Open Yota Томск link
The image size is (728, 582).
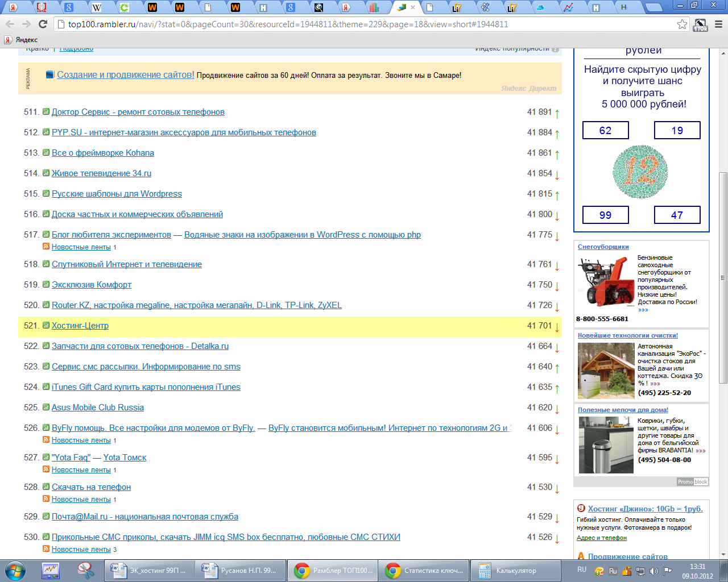coord(125,458)
